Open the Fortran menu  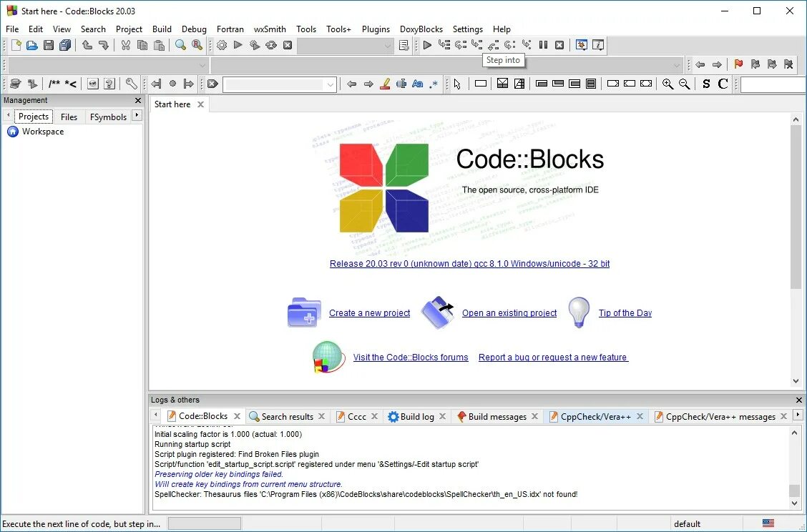point(230,29)
